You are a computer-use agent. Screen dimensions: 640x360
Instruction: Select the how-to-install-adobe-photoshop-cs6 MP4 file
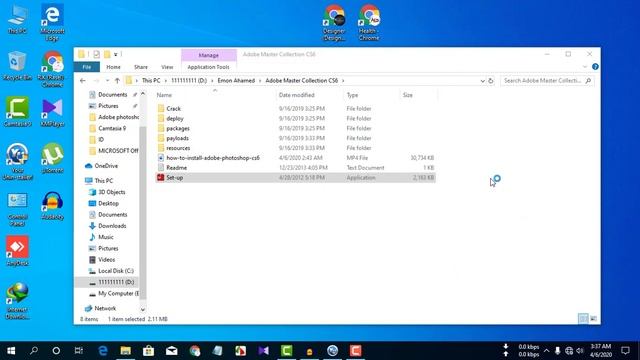[x=213, y=158]
